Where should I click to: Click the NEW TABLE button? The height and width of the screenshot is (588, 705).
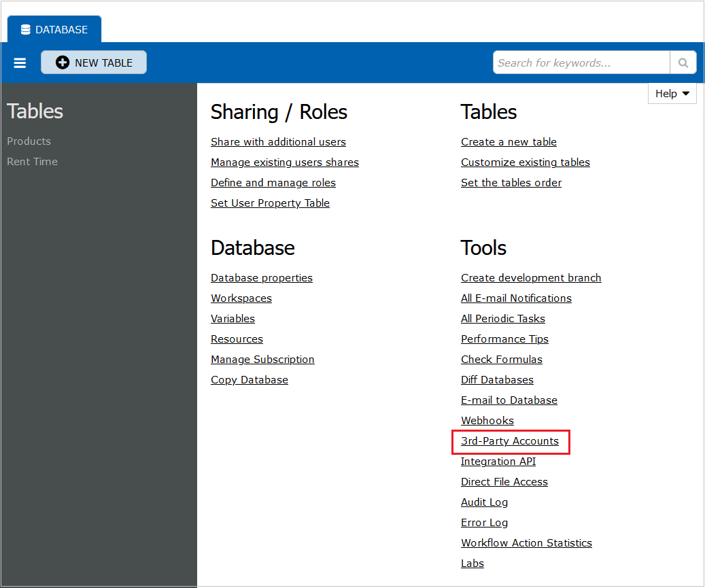point(94,63)
